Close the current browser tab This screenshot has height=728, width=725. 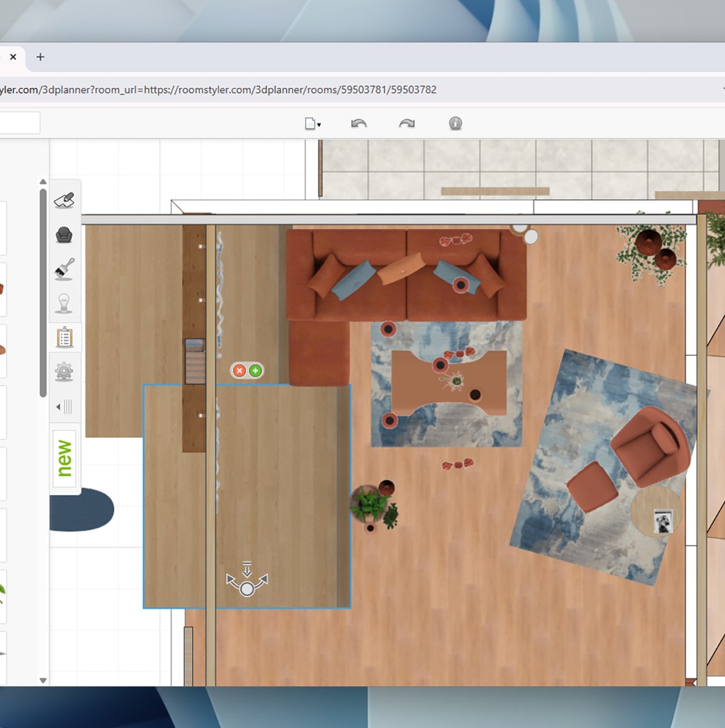13,57
